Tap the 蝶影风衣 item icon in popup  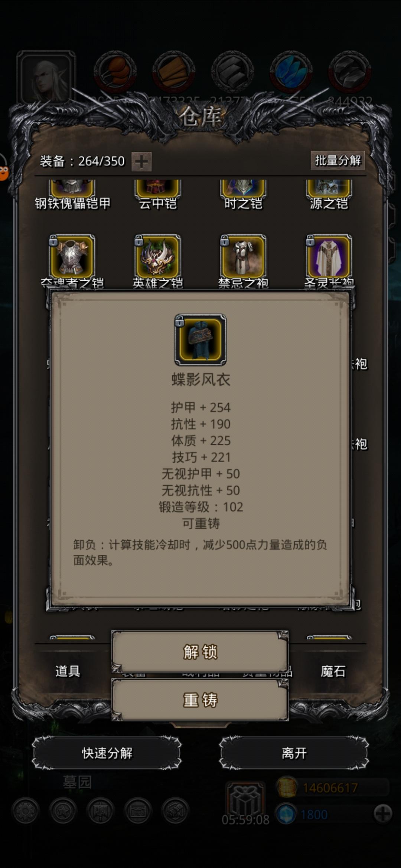[200, 340]
